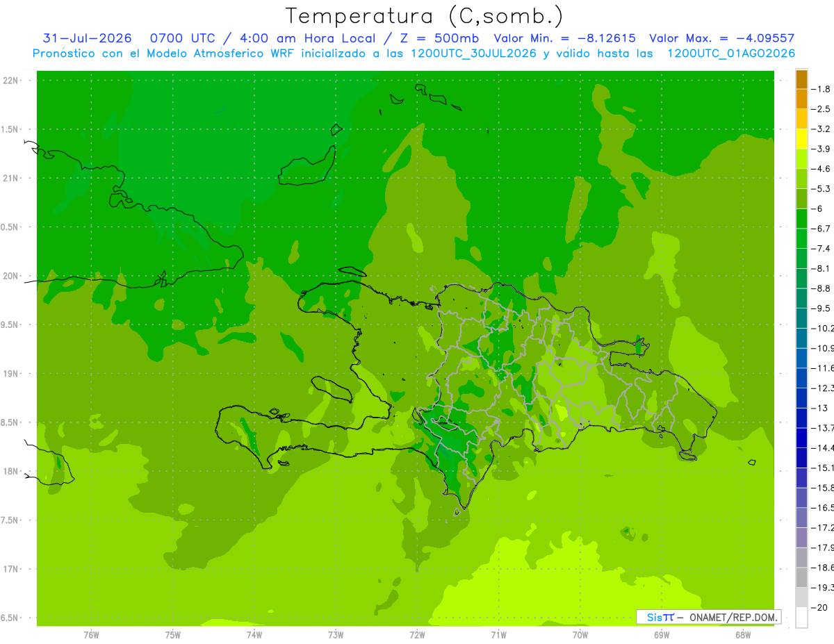This screenshot has width=834, height=644.
Task: Click the '-8.8' legend value
Action: (821, 288)
